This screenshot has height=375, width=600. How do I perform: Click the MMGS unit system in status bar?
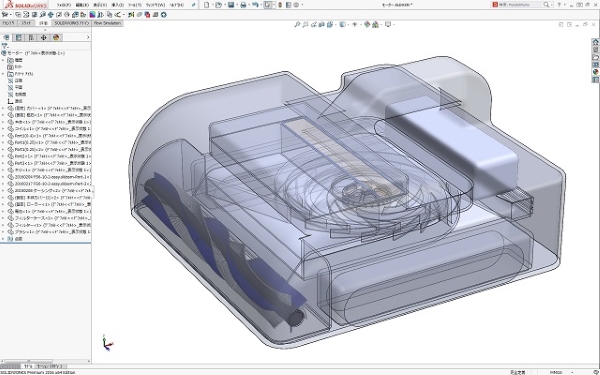[x=556, y=372]
